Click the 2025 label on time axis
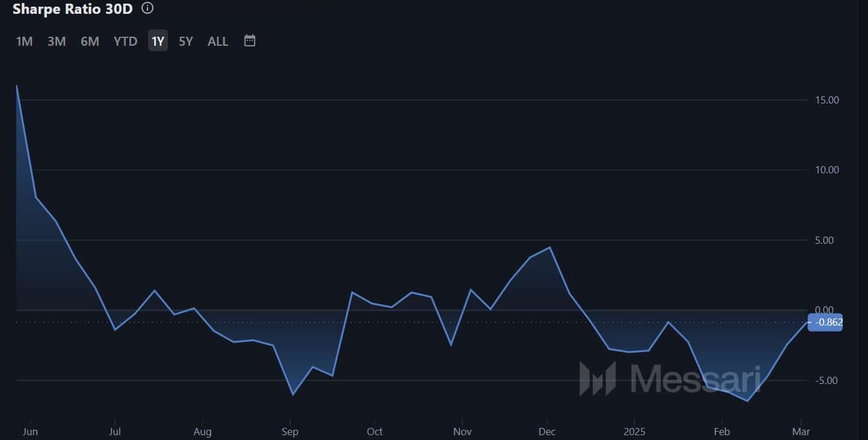Screen dimensions: 868x440 point(634,432)
